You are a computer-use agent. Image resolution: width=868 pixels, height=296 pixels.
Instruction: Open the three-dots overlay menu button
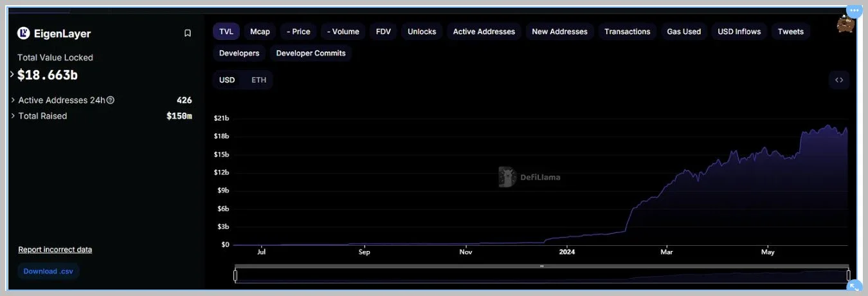[854, 11]
